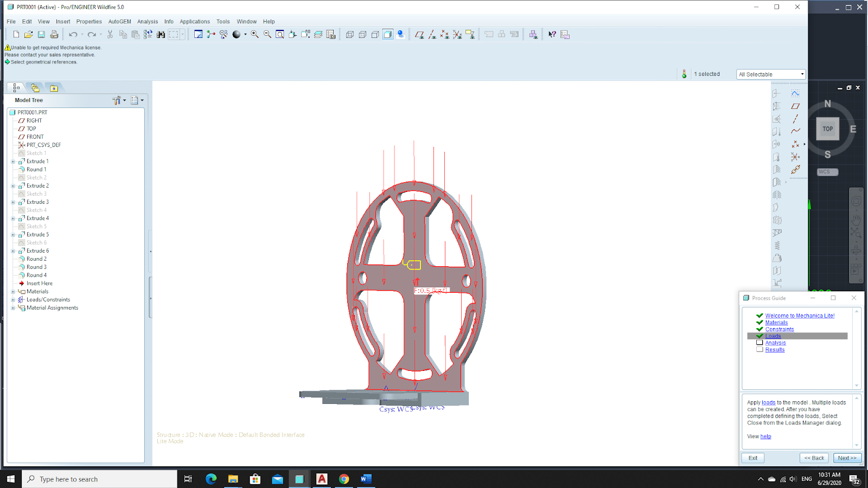Open the Analysis menu

148,22
